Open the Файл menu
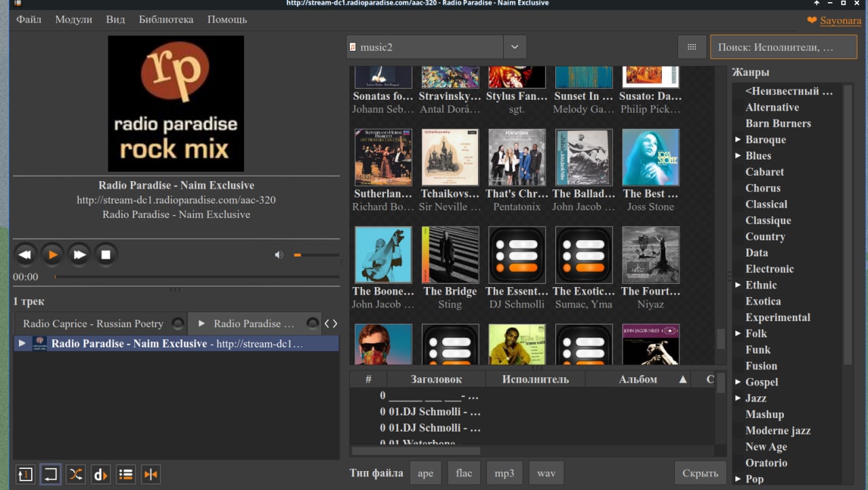This screenshot has width=868, height=490. click(x=28, y=20)
